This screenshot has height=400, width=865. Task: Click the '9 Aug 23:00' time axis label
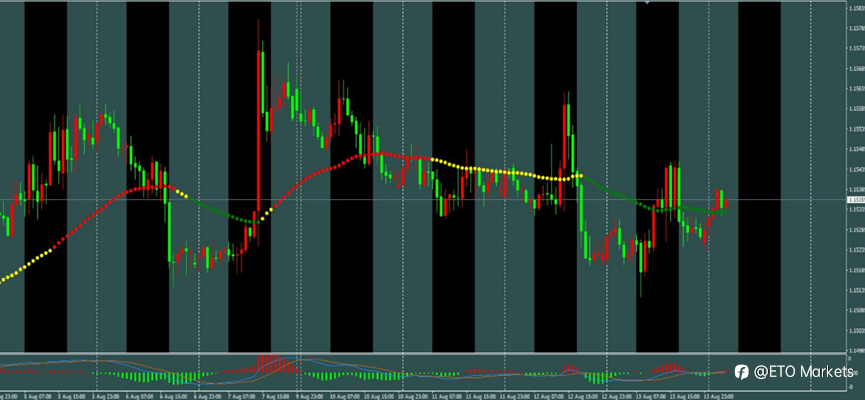click(310, 397)
